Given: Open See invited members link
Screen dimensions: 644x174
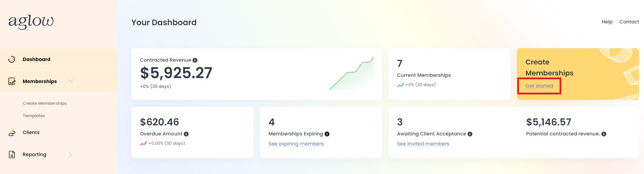Looking at the screenshot, I should 423,144.
